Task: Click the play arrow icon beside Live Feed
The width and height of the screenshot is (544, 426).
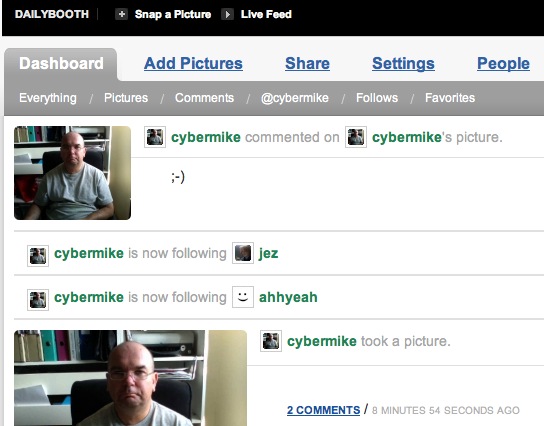Action: tap(228, 14)
